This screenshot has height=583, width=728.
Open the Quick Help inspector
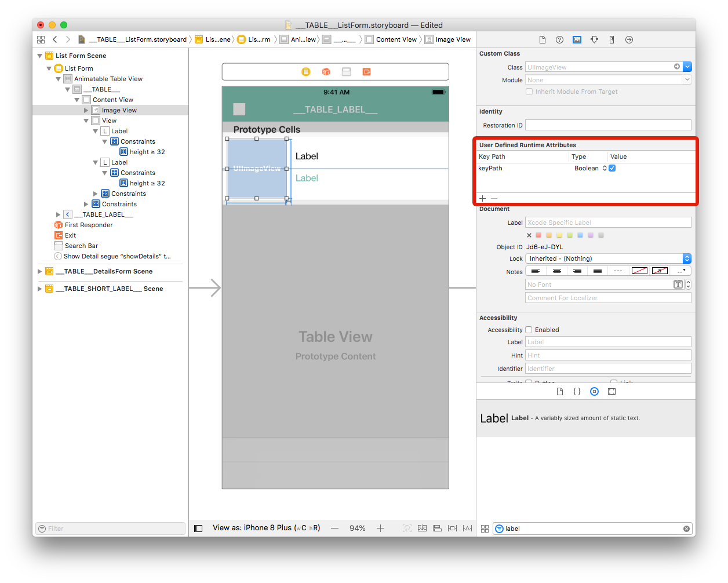tap(559, 40)
